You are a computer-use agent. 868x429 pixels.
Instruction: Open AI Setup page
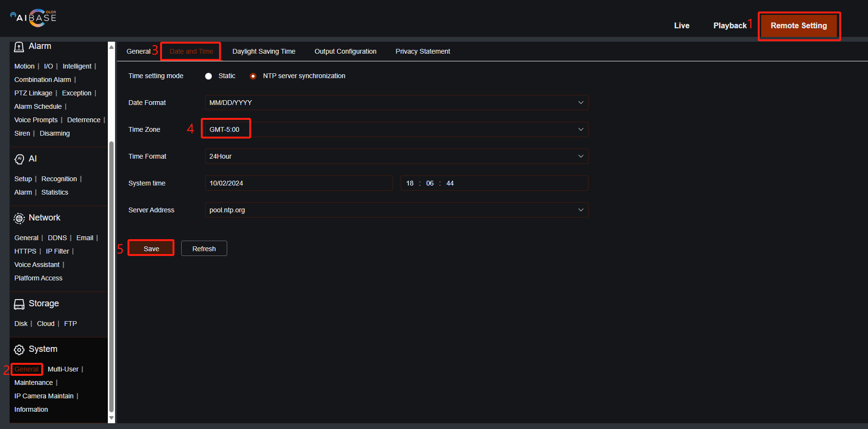click(23, 179)
